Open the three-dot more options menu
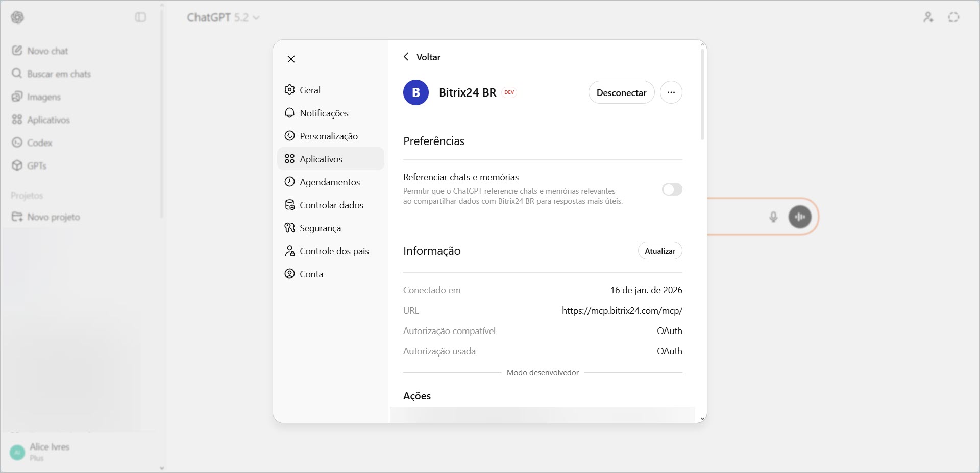The width and height of the screenshot is (980, 473). [x=671, y=92]
